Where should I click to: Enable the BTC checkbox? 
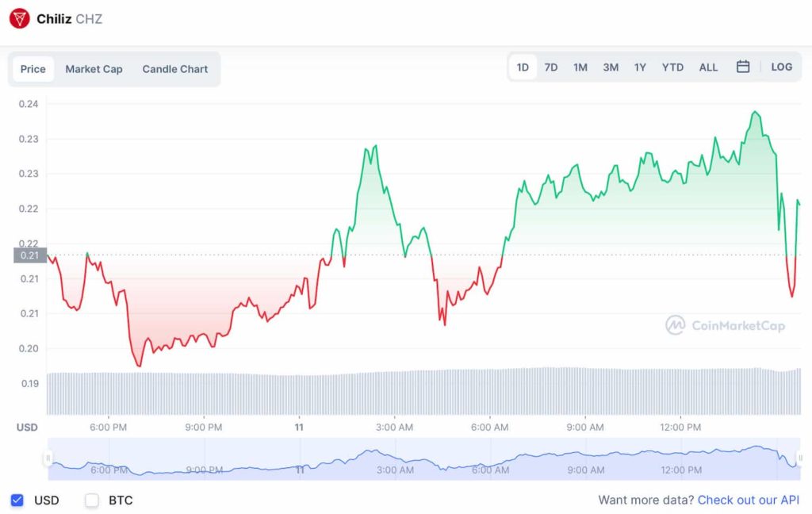coord(92,501)
